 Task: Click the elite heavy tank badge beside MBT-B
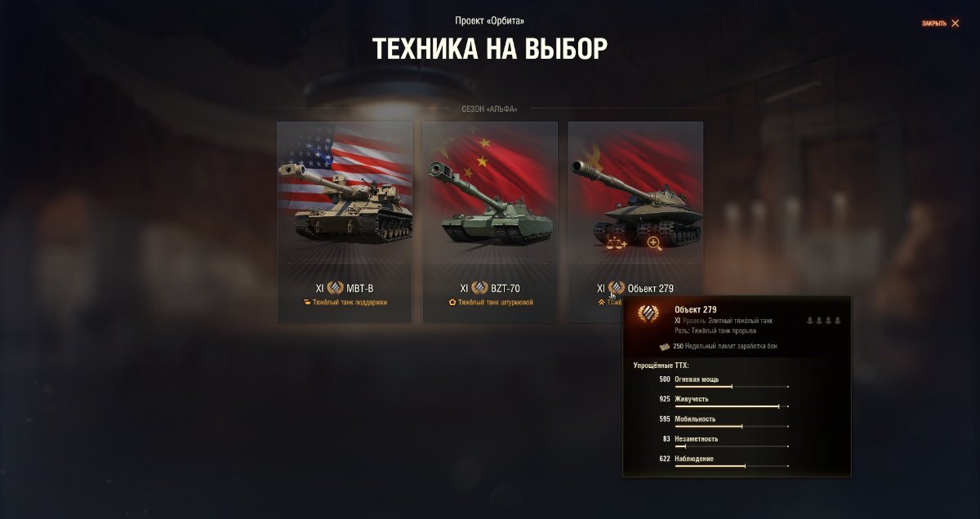[x=336, y=288]
